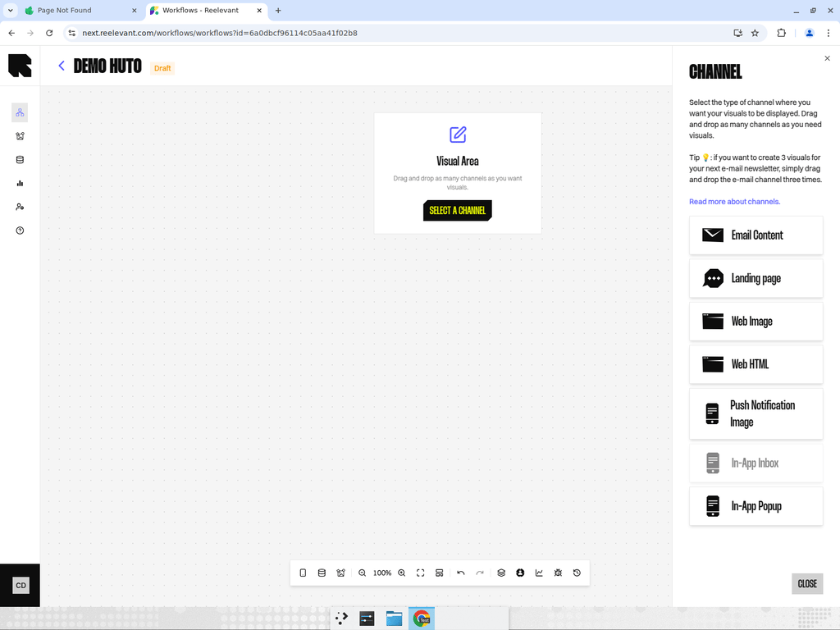Zoom out on the canvas
Viewport: 840px width, 630px height.
[362, 573]
